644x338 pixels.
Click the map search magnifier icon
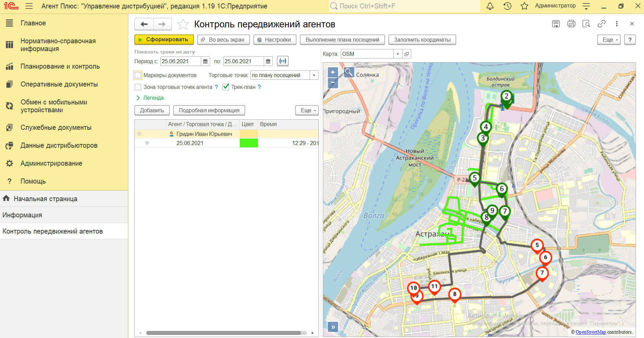click(349, 72)
